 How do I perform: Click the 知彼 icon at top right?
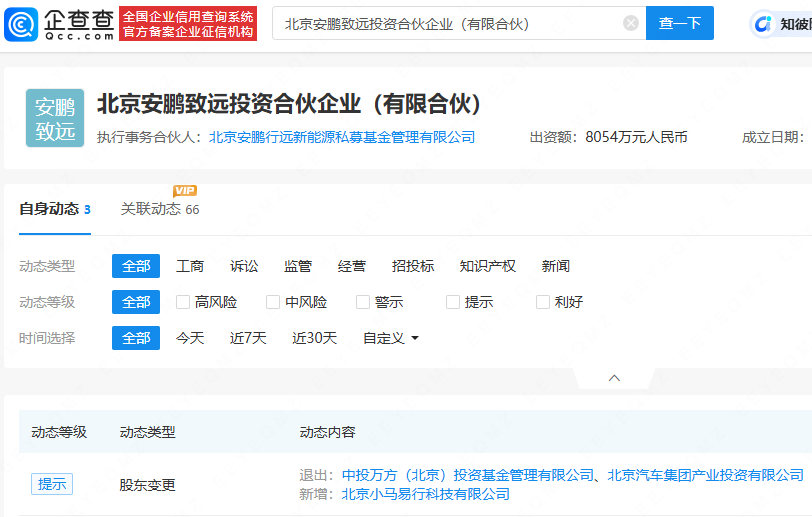point(765,23)
